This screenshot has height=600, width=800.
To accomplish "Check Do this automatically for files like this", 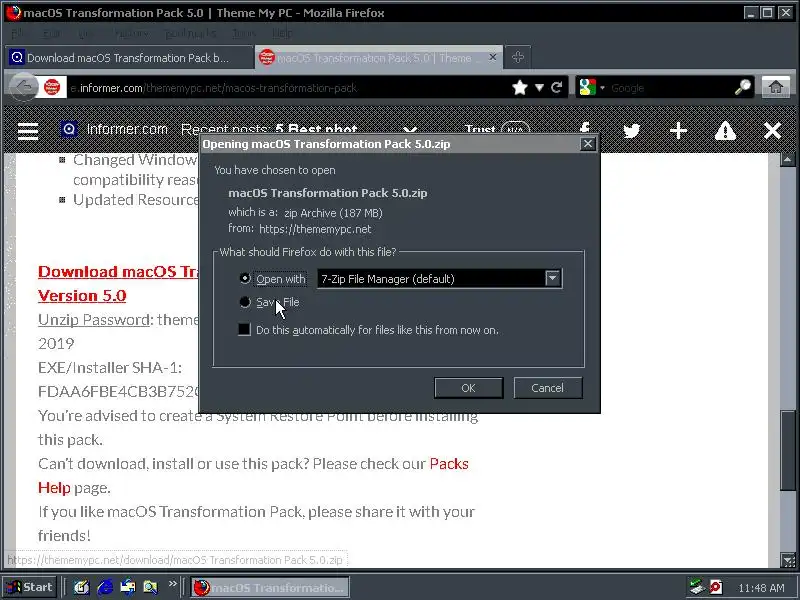I will pos(244,330).
